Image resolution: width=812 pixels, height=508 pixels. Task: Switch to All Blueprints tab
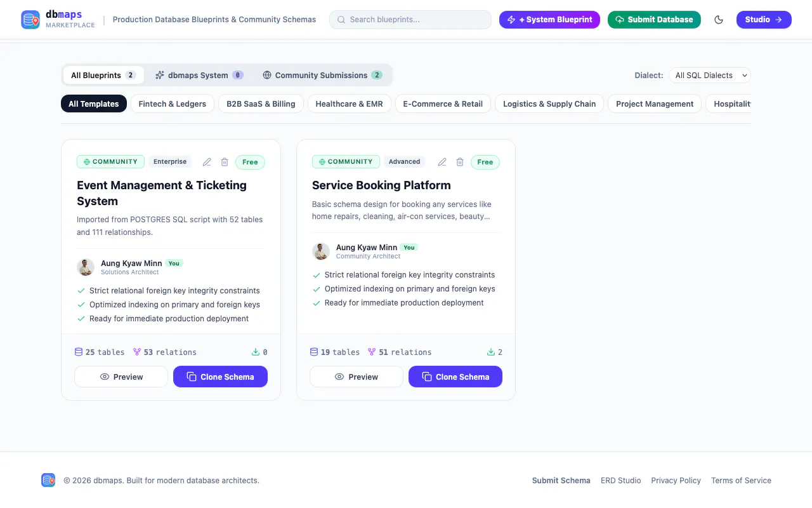[x=103, y=75]
